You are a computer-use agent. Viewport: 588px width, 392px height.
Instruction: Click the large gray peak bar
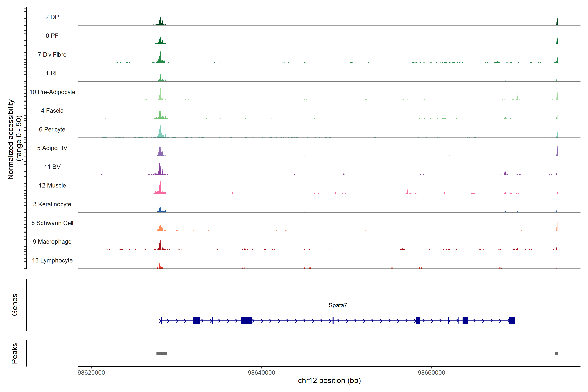[162, 353]
